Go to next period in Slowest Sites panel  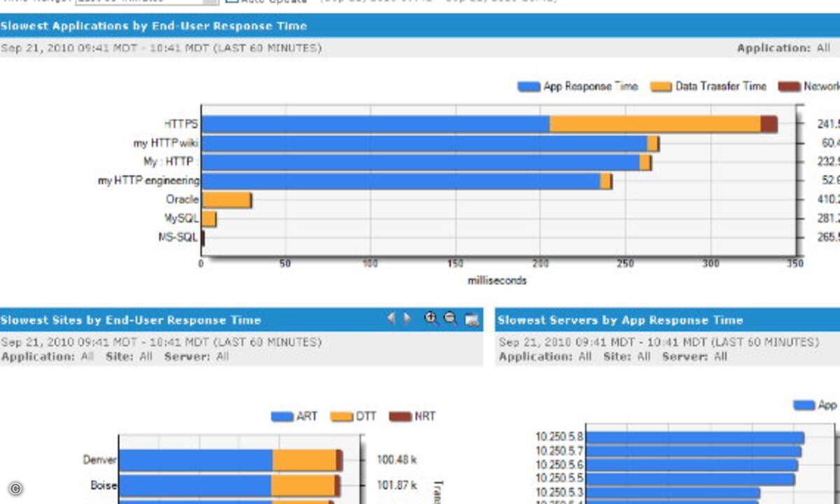point(407,318)
